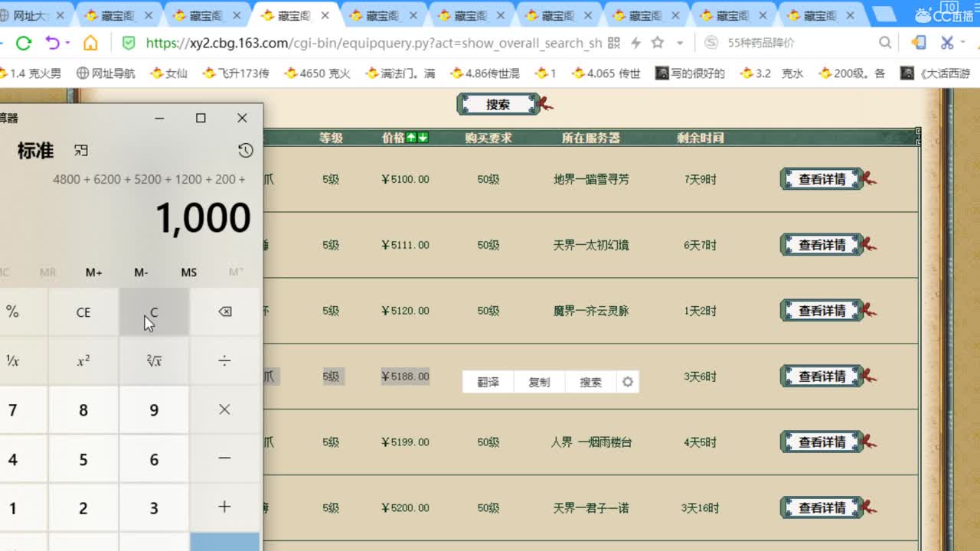The height and width of the screenshot is (551, 980).
Task: Click the URL address bar
Action: (x=374, y=44)
